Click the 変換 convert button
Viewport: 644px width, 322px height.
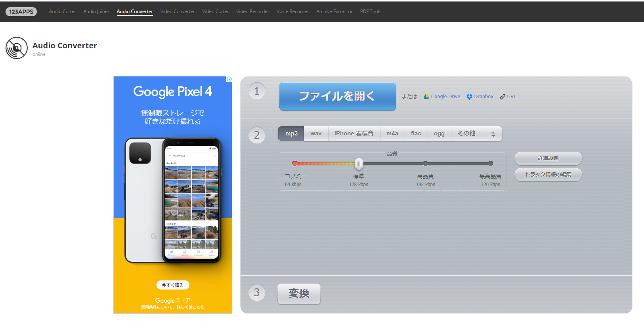tap(299, 294)
